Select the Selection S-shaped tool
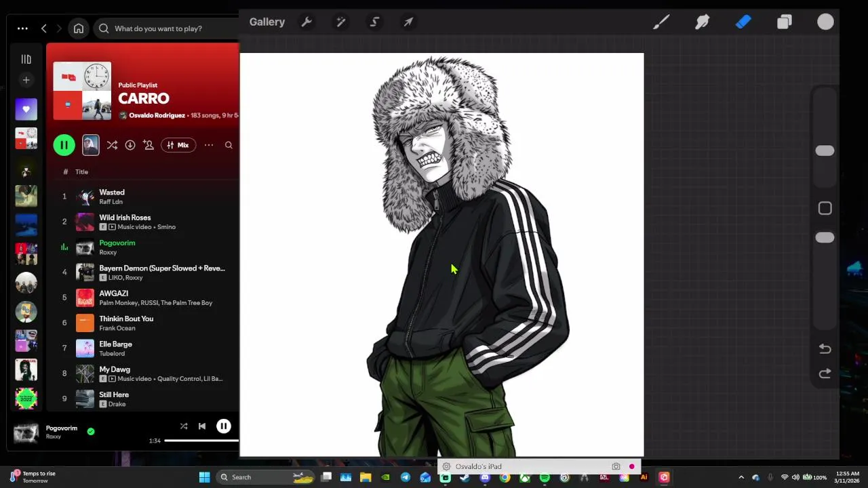Viewport: 868px width, 488px height. [374, 22]
